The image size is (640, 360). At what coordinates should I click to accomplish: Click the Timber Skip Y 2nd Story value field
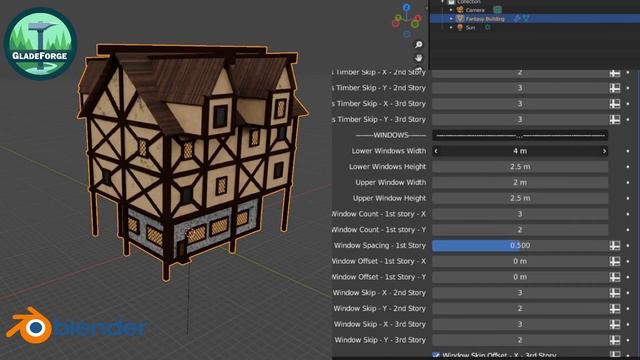(x=520, y=88)
